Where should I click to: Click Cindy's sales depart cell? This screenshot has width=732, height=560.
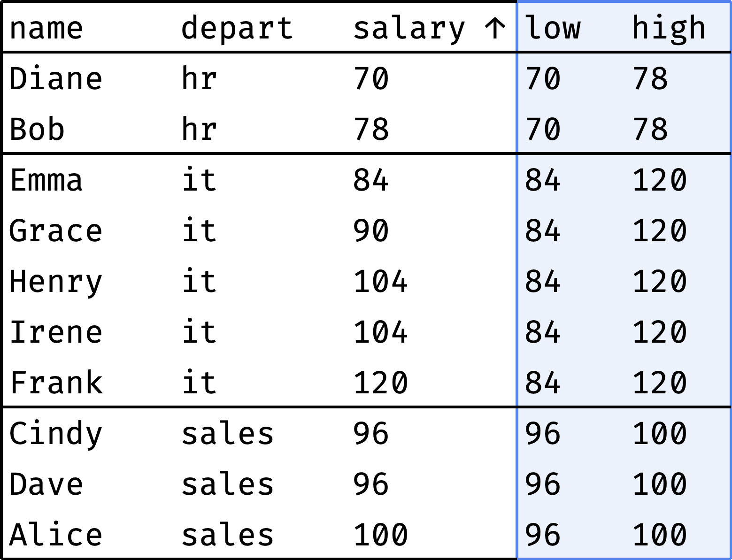pos(228,433)
